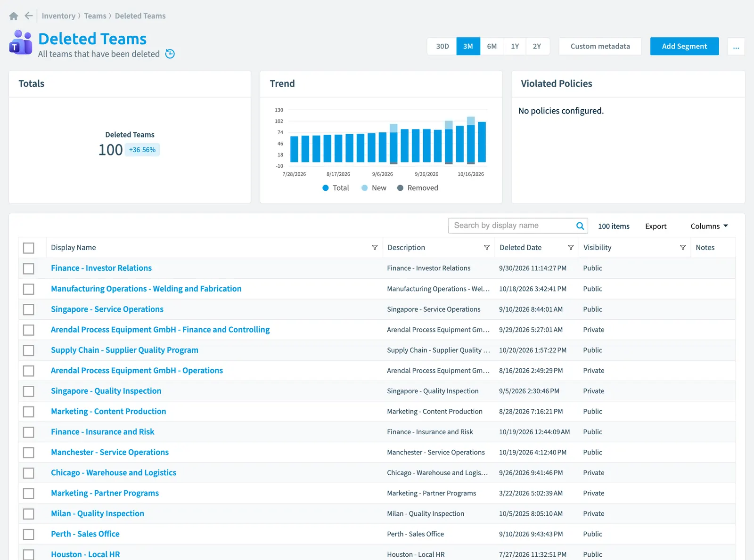
Task: Select the 2Y time range
Action: click(537, 46)
